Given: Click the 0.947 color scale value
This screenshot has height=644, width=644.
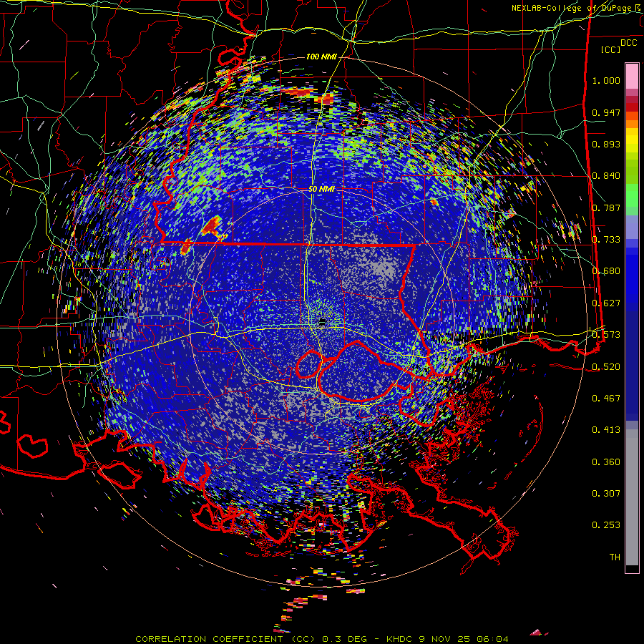Looking at the screenshot, I should 606,112.
